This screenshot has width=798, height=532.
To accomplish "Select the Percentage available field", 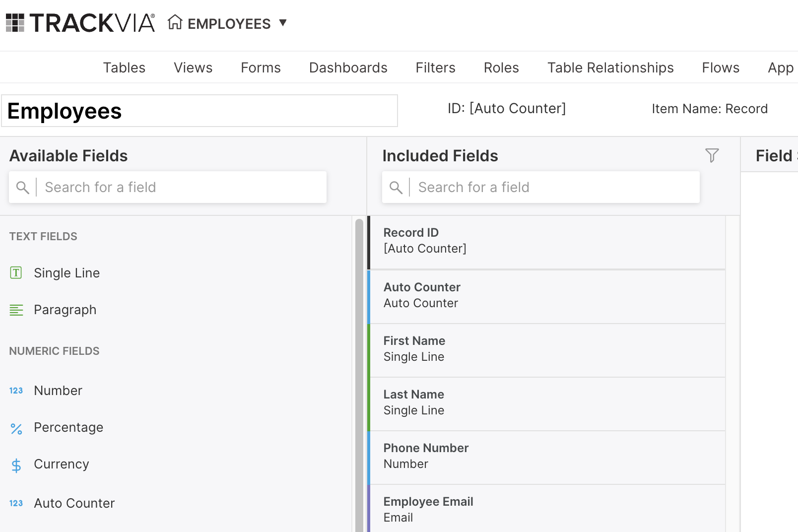I will [68, 427].
